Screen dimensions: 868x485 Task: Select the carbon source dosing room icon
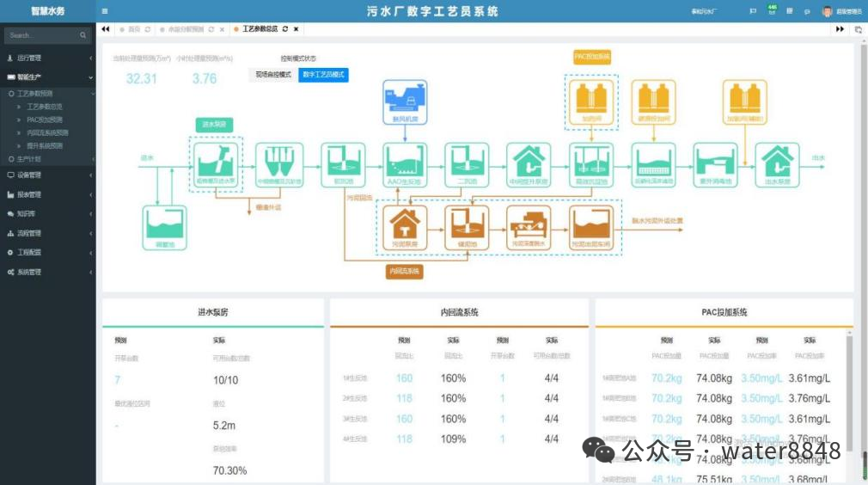653,101
